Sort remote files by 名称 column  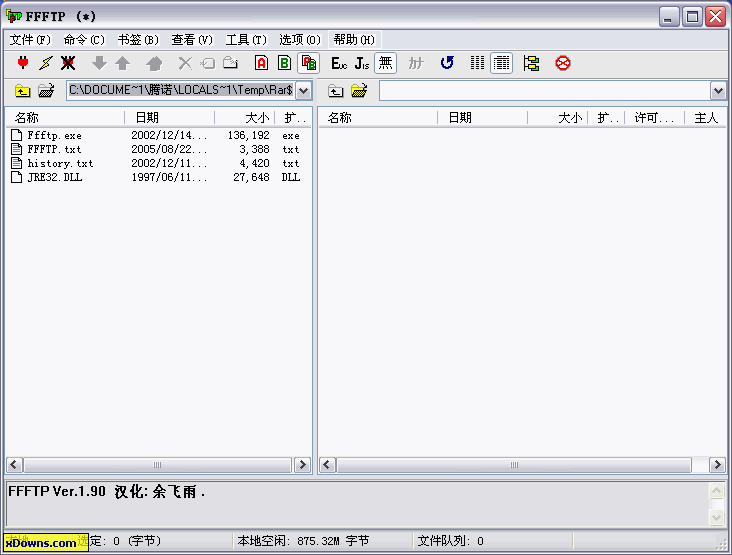pos(378,118)
